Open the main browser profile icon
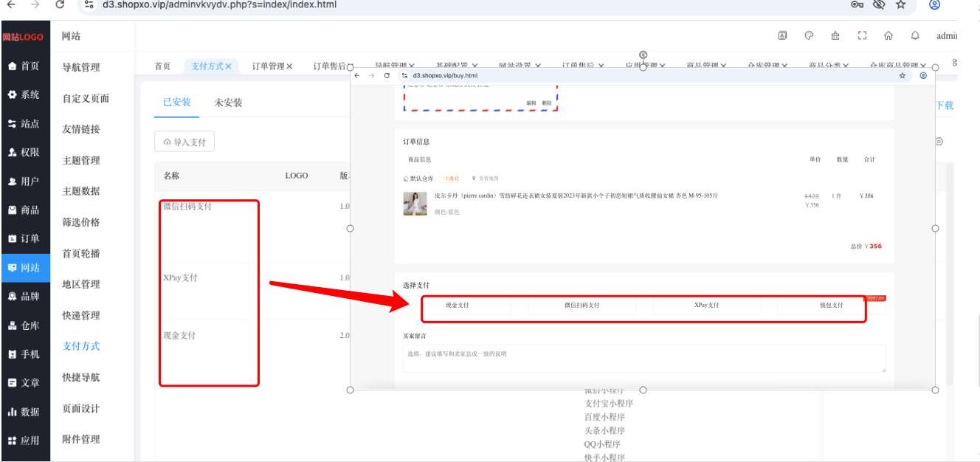980x462 pixels. tap(934, 4)
